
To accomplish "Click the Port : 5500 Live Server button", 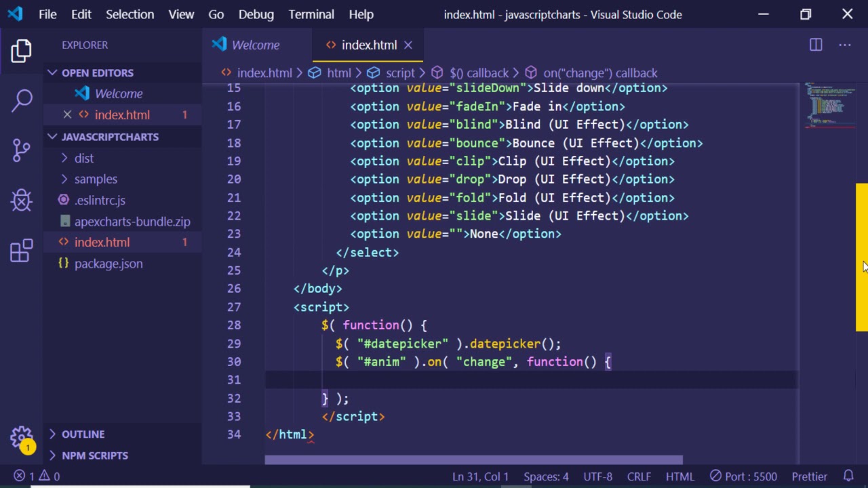I will point(745,476).
